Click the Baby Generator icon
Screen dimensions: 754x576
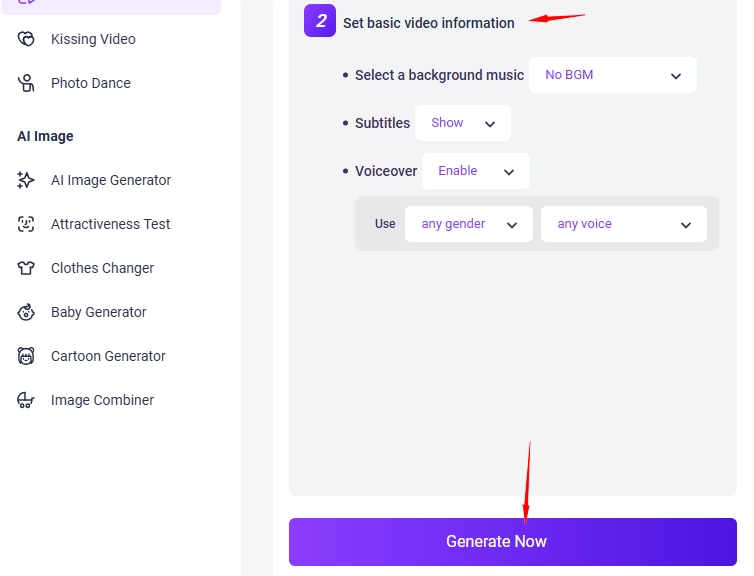27,312
